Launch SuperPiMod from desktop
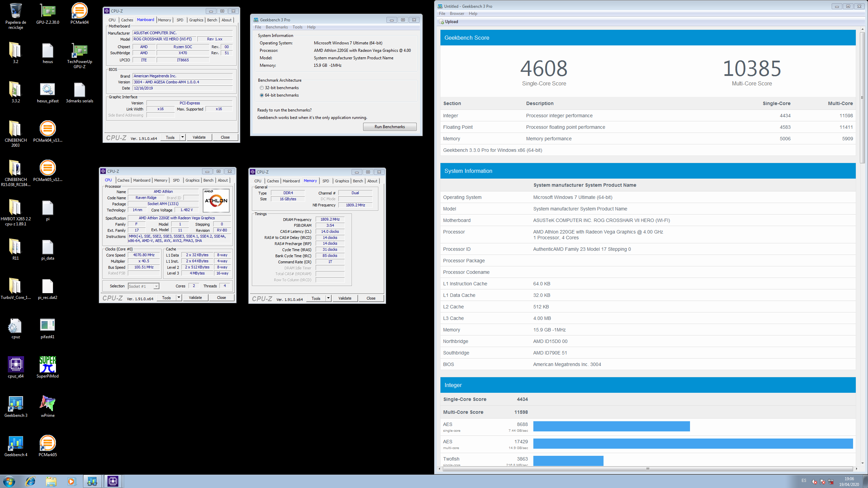Image resolution: width=868 pixels, height=488 pixels. (x=48, y=367)
